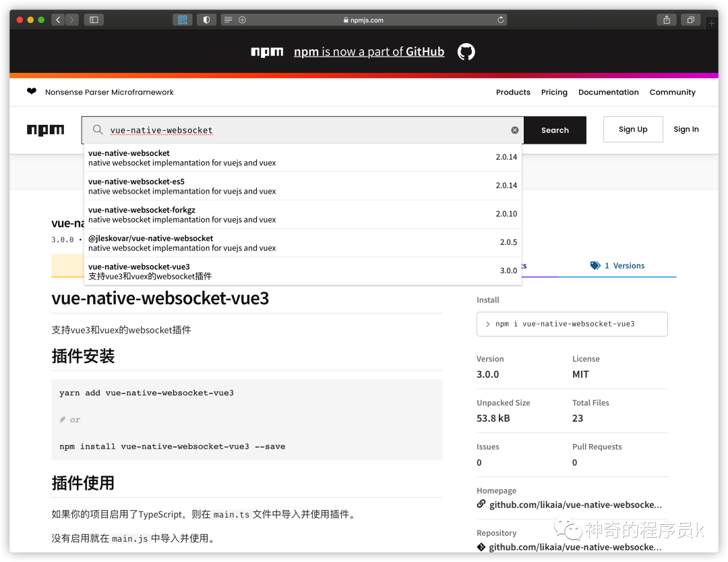The width and height of the screenshot is (728, 562).
Task: Select the vue-native-websocket 2.0.14 suggestion
Action: coord(303,158)
